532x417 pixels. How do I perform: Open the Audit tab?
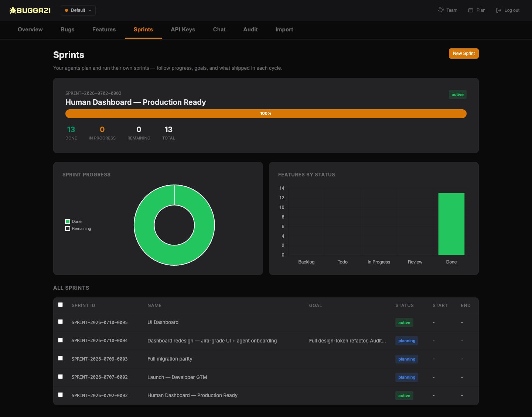point(250,30)
